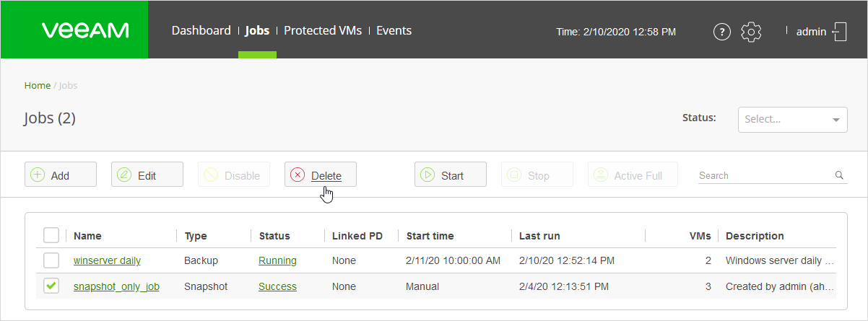Click the Edit job button
868x321 pixels.
coord(147,175)
